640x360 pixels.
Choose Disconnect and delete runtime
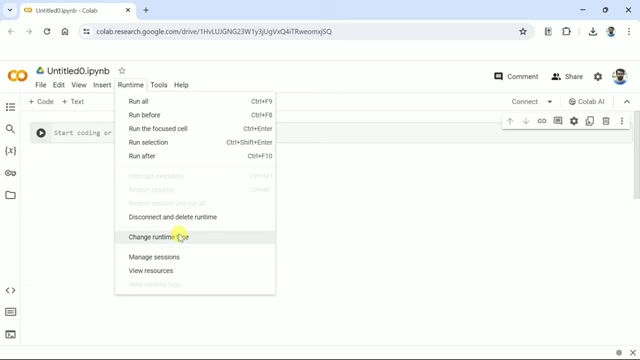point(195,217)
